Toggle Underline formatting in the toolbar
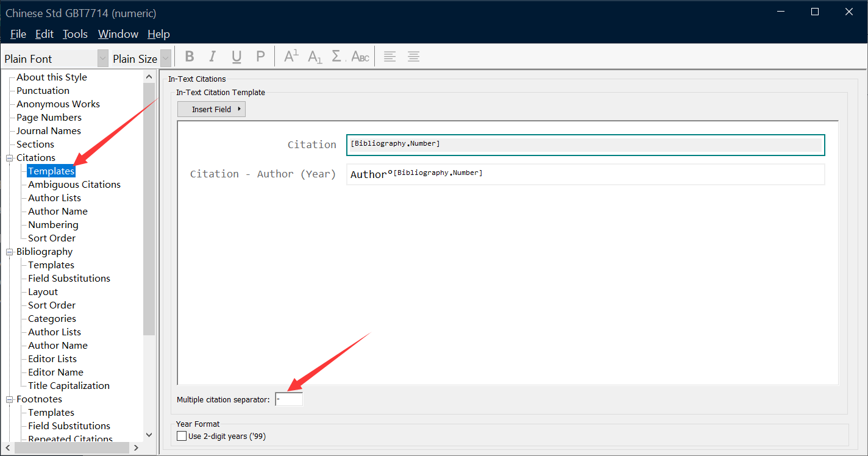Viewport: 868px width, 456px height. 237,57
